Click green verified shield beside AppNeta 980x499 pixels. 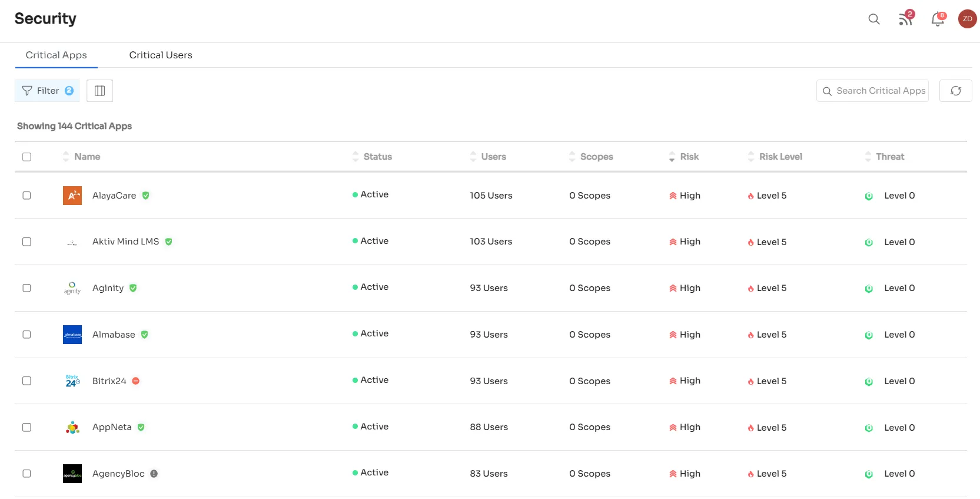pyautogui.click(x=141, y=427)
